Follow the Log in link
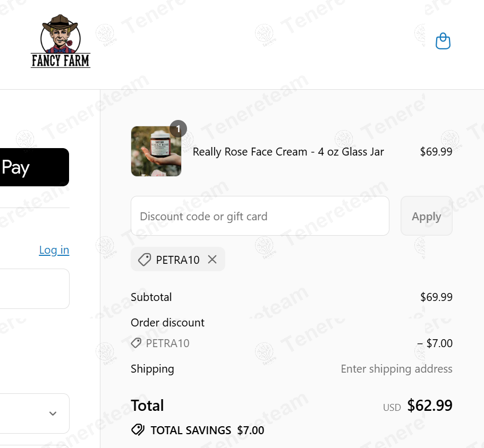 point(54,250)
